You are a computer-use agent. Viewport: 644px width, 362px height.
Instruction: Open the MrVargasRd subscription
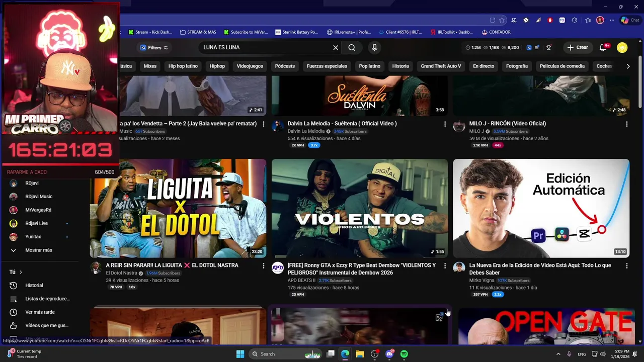click(38, 210)
